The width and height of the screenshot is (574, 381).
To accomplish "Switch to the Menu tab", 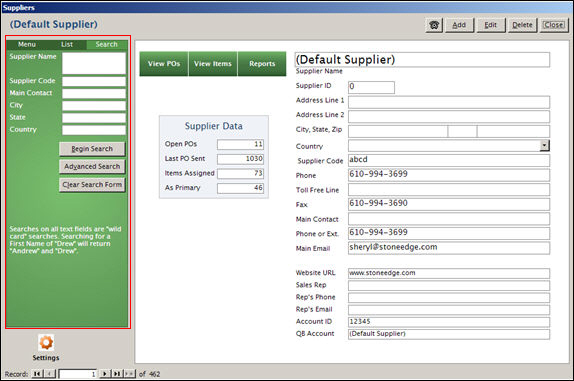I will (x=27, y=44).
